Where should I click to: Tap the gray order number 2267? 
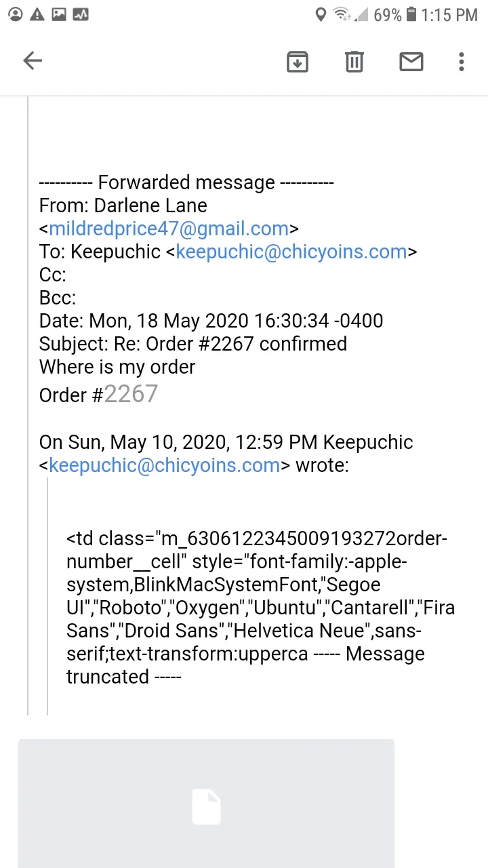(131, 394)
